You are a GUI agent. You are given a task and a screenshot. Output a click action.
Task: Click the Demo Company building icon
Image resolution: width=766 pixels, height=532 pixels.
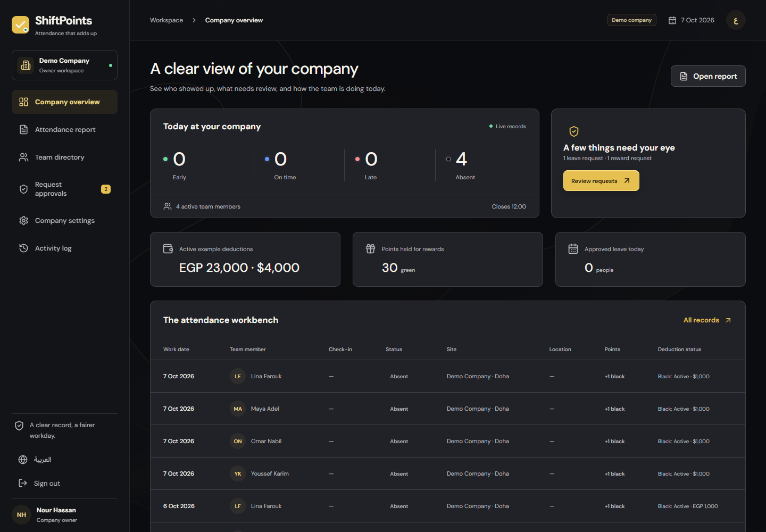tap(25, 65)
